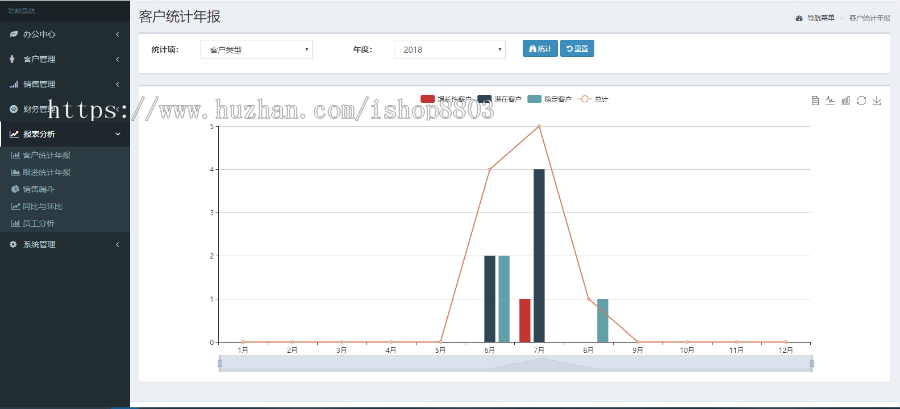Expand 客户管理 using its chevron
Image resolution: width=900 pixels, height=409 pixels.
point(117,59)
